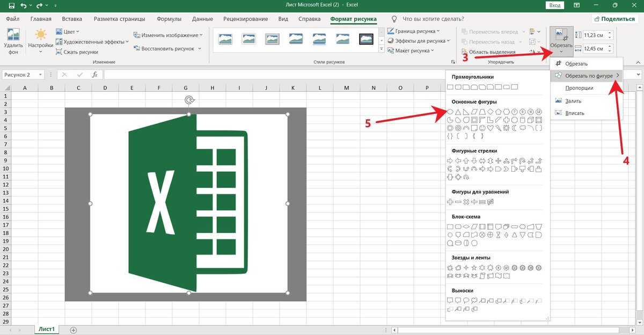Expand Изменить изображение dropdown
The image size is (644, 335).
pos(168,35)
